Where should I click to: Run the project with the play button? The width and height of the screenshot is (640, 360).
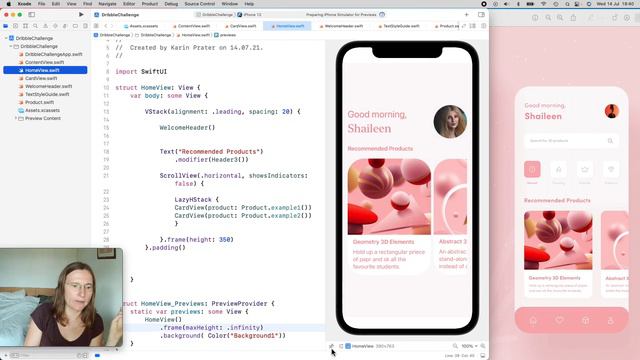click(x=81, y=15)
